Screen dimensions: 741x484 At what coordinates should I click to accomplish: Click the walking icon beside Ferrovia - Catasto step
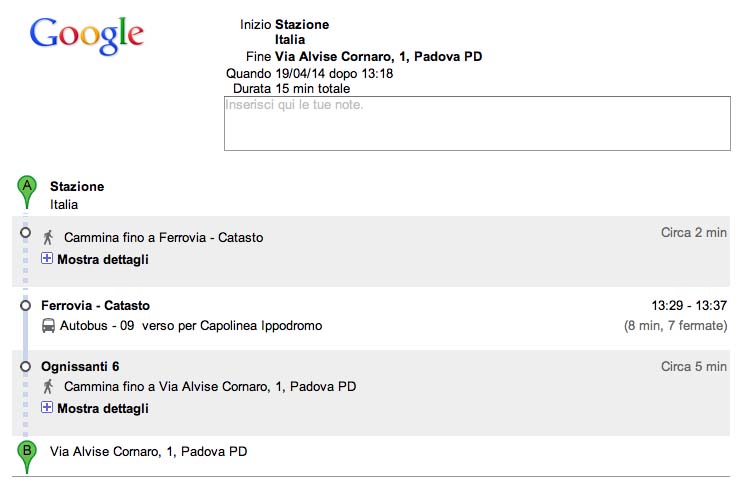pyautogui.click(x=48, y=237)
